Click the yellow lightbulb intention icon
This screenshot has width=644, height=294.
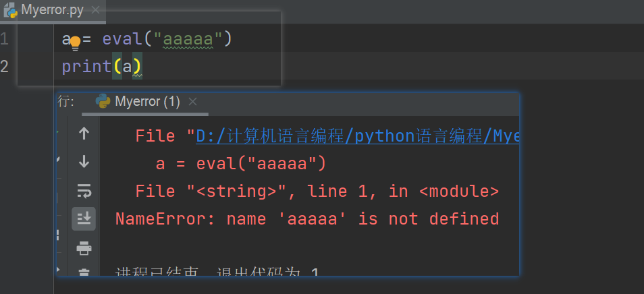click(x=75, y=42)
